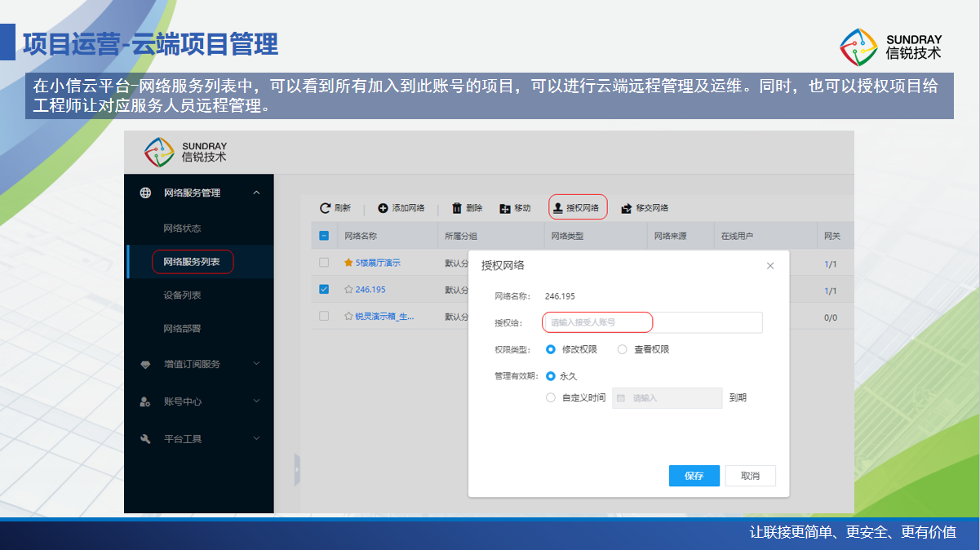
Task: Toggle the star beside 246.195
Action: coord(348,290)
